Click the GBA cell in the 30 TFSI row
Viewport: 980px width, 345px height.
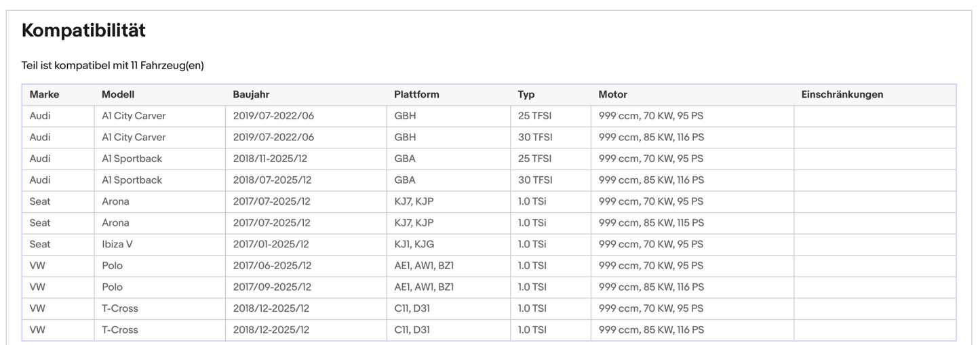pos(405,180)
